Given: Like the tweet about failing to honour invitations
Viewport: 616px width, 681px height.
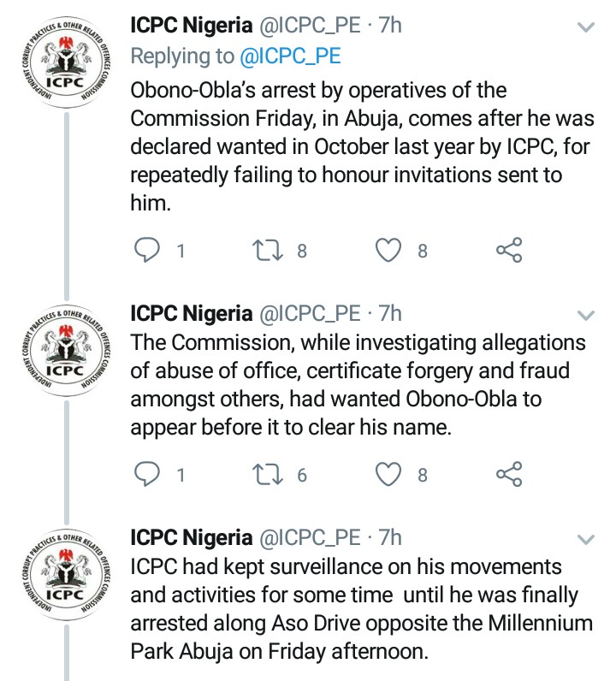Looking at the screenshot, I should [x=389, y=250].
